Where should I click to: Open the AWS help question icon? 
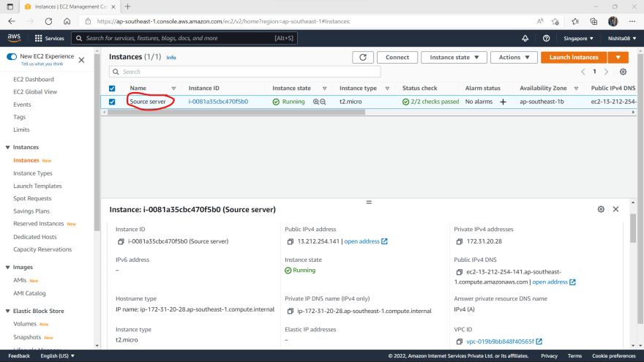[x=546, y=38]
